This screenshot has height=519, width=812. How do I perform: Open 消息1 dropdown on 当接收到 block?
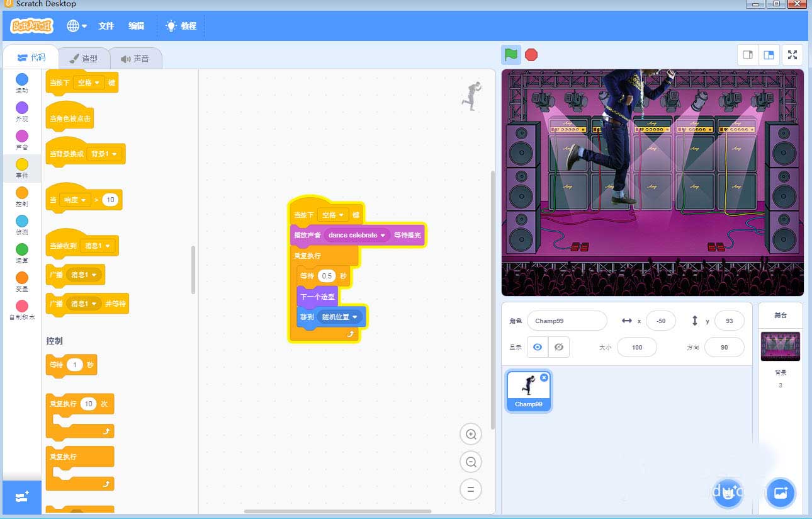98,246
